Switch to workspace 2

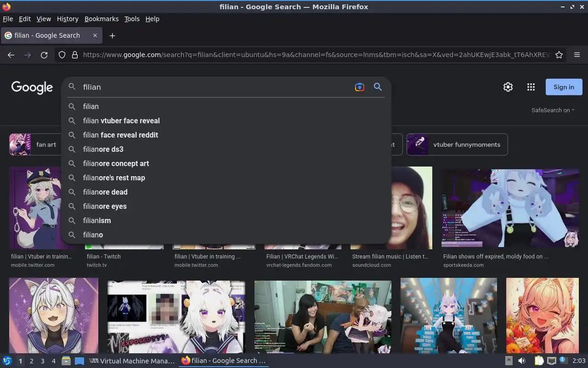point(32,361)
